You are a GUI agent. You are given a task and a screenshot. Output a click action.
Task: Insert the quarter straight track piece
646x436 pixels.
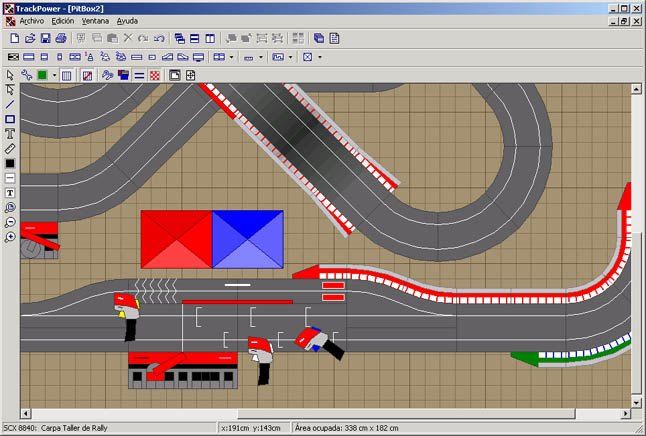coord(59,57)
